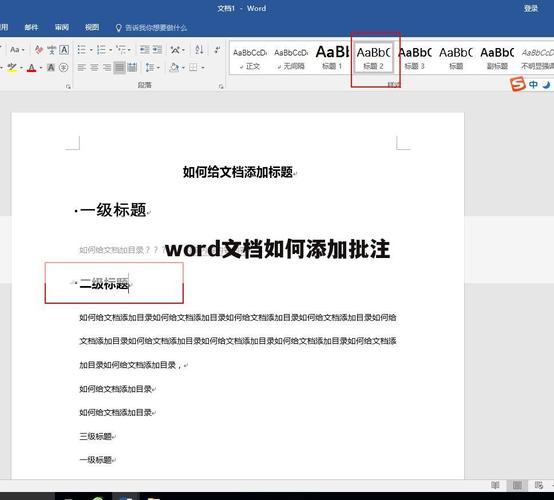The image size is (554, 500).
Task: Open the 视图 ribbon tab
Action: pyautogui.click(x=92, y=27)
